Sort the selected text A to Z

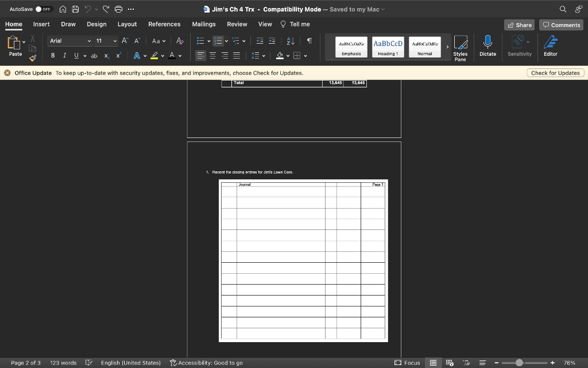[291, 41]
